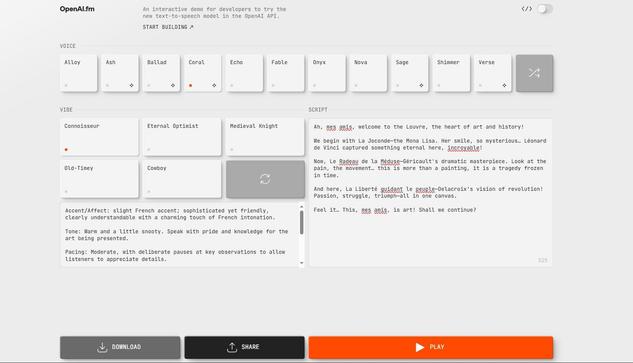Click the vibe instructions scrollbar thumb
633x363 pixels.
pyautogui.click(x=302, y=222)
